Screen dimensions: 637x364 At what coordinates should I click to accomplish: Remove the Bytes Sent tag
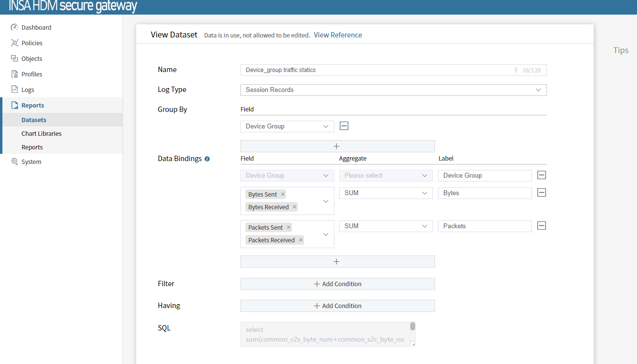283,195
